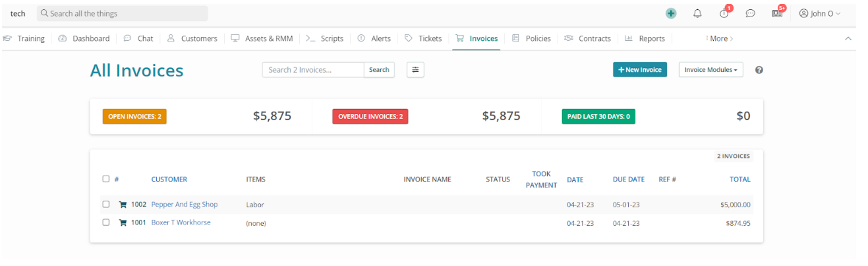Create a new invoice with New Invoice button
This screenshot has height=266, width=868.
[639, 69]
